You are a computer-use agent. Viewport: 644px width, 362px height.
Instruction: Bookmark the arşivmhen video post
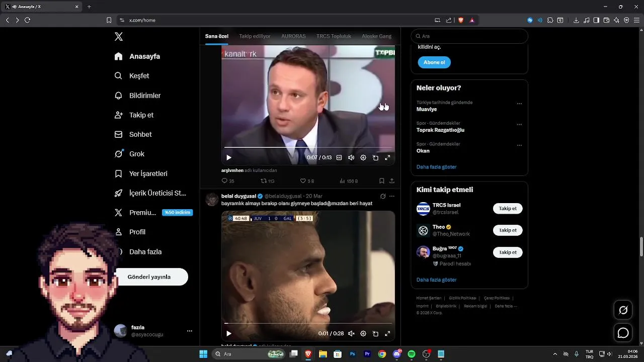tap(382, 181)
